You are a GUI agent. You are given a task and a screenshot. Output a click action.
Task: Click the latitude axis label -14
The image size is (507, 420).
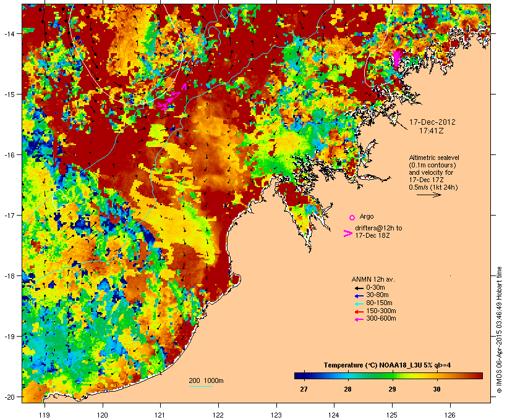9,33
